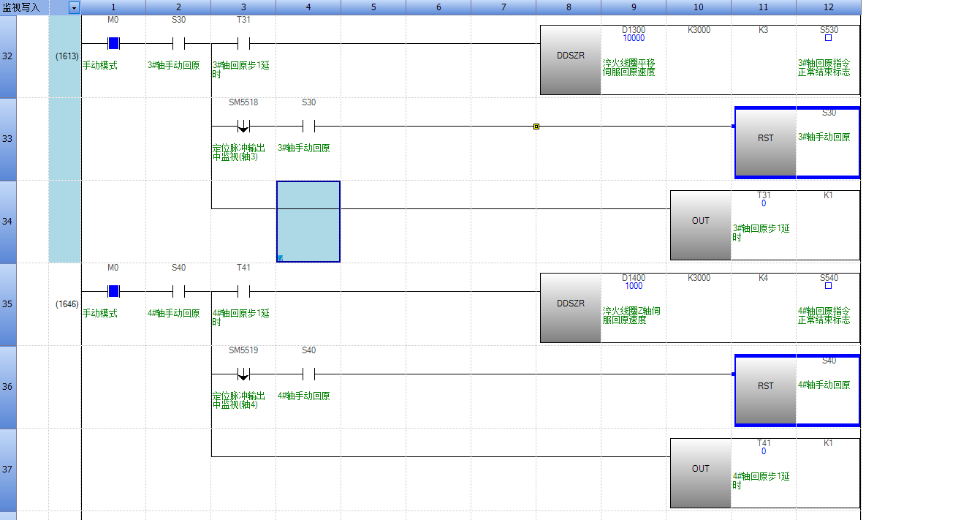This screenshot has width=980, height=520.
Task: Click the row 34 header
Action: [x=7, y=222]
